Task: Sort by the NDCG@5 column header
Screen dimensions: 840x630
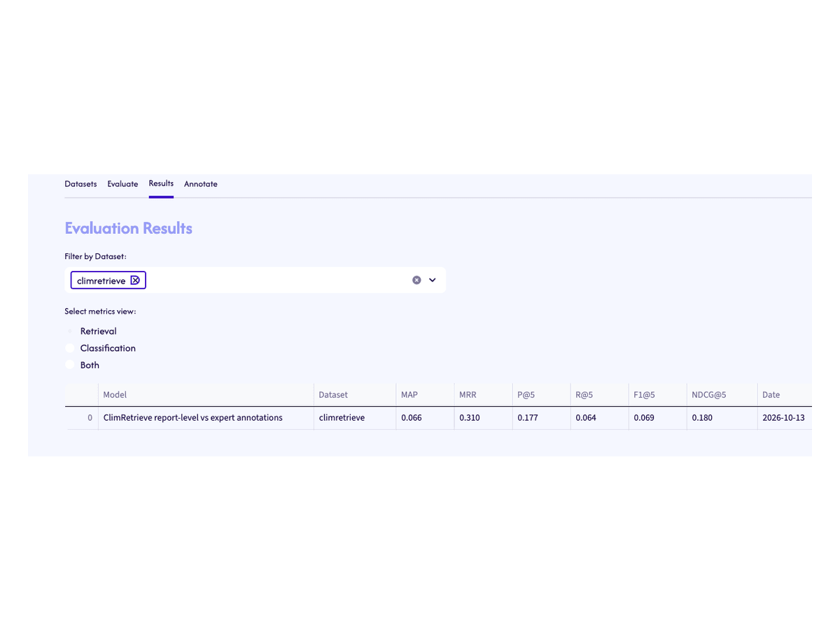Action: [x=722, y=395]
